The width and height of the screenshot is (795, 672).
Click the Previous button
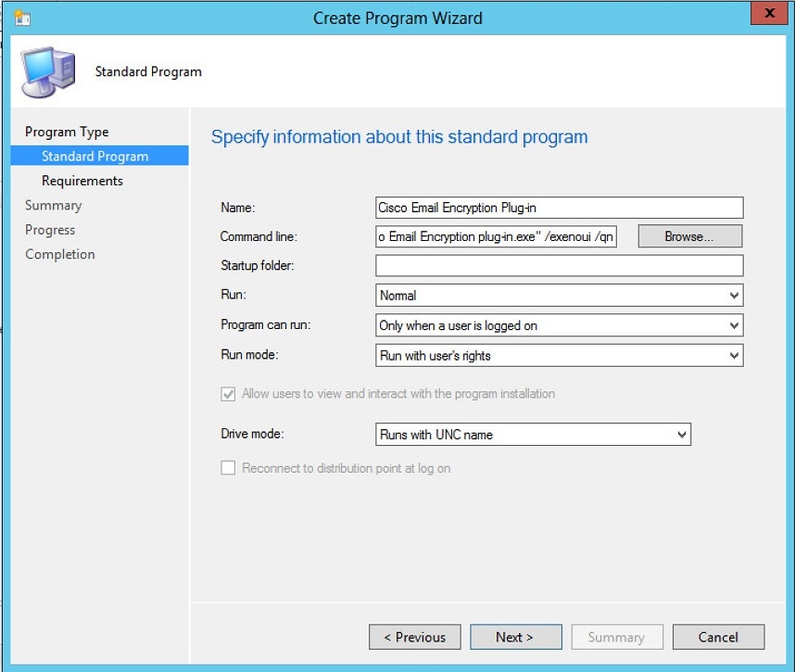pyautogui.click(x=414, y=637)
